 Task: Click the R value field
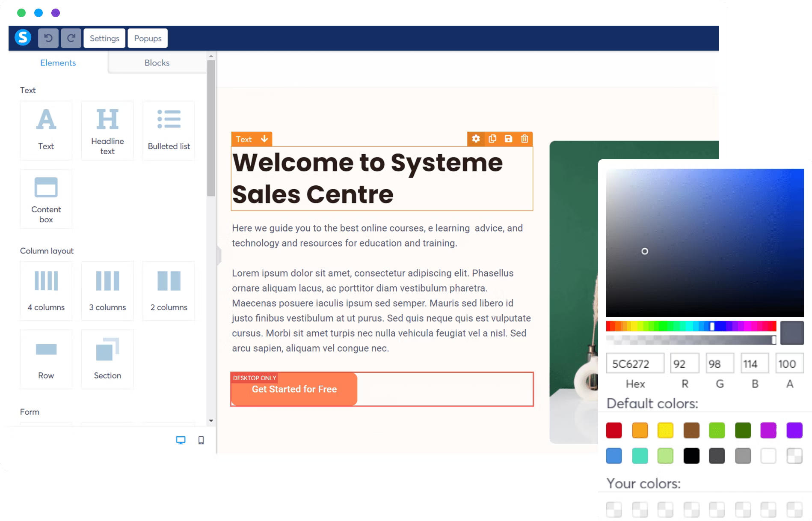point(685,364)
